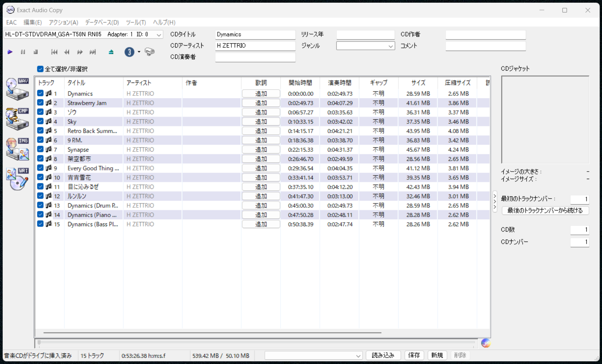Click the CD数 input field

[x=580, y=230]
